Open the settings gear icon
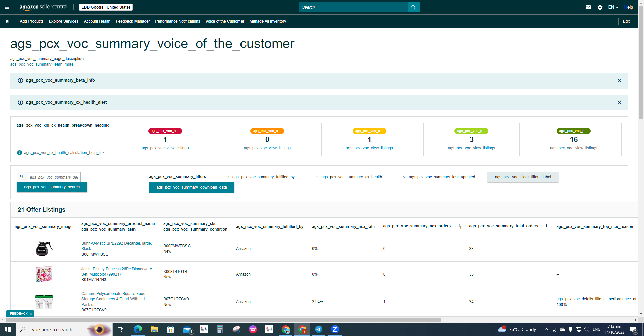The image size is (644, 336). click(x=600, y=7)
